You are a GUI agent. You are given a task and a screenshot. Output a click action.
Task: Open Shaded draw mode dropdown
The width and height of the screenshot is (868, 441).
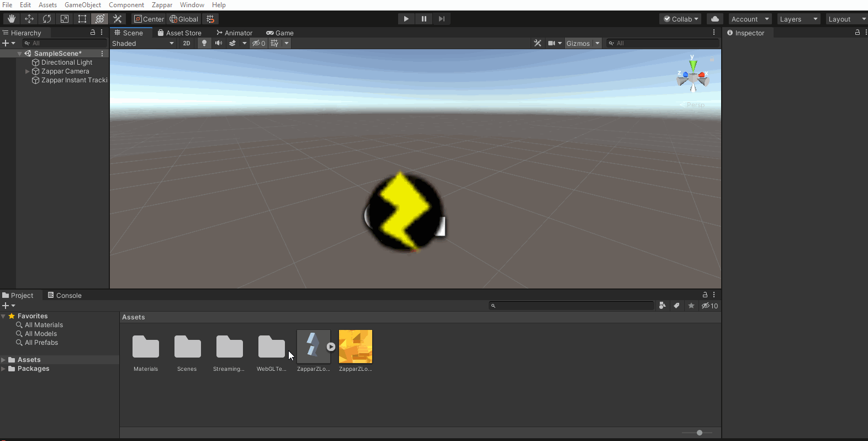coord(143,43)
